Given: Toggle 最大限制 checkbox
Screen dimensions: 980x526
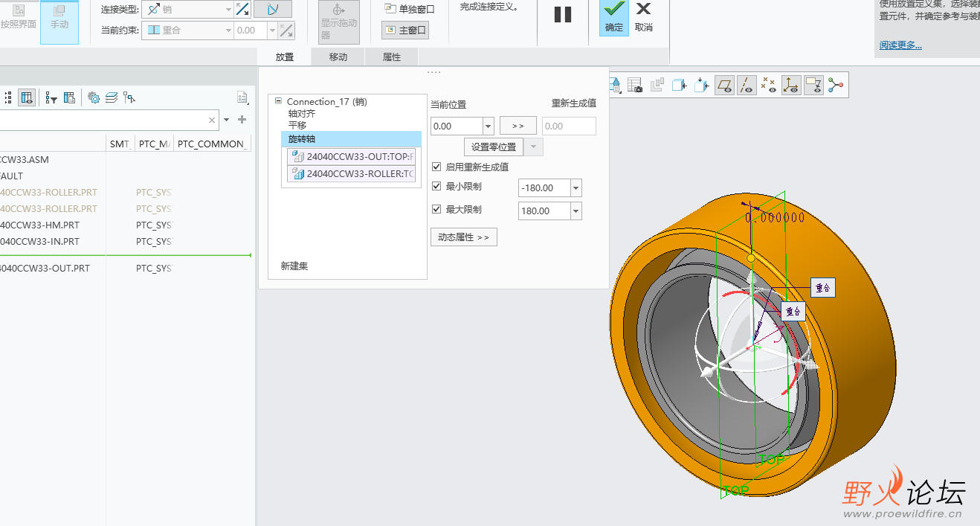Looking at the screenshot, I should tap(436, 210).
